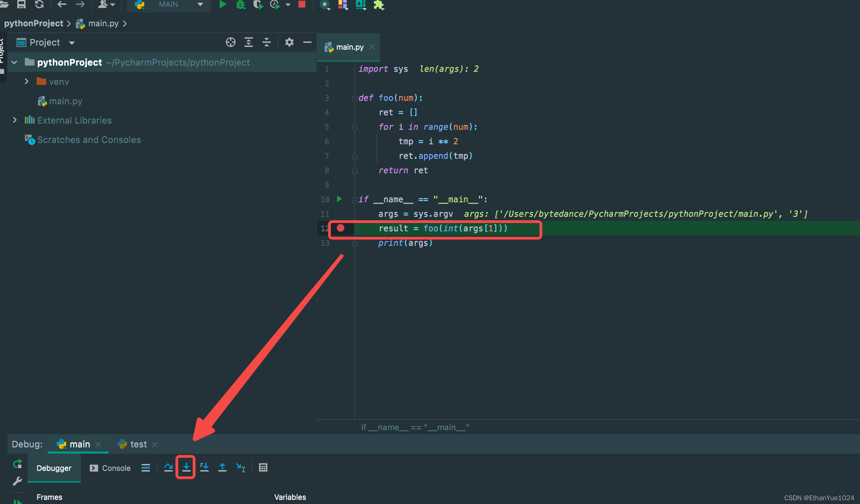Stop the program with red square
Viewport: 860px width, 504px height.
coord(302,4)
